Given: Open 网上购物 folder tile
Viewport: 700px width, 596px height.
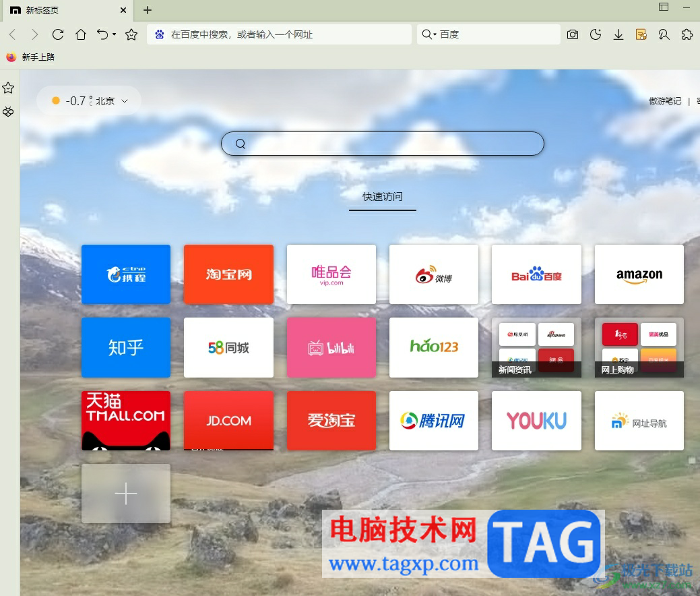Looking at the screenshot, I should [639, 348].
